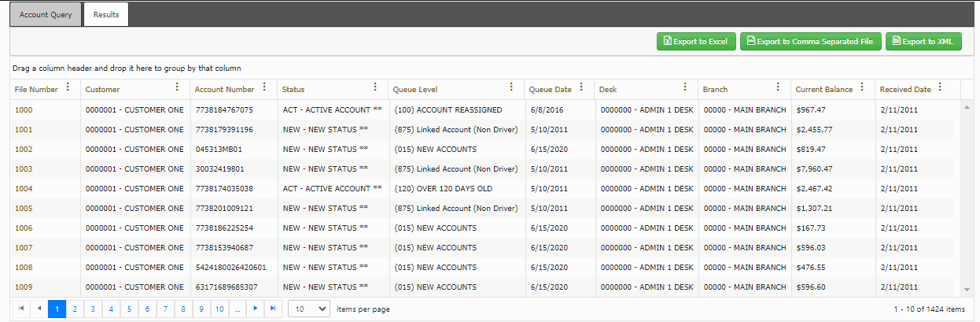The image size is (980, 322).
Task: Open Account Number column menu icon
Action: coord(265,88)
